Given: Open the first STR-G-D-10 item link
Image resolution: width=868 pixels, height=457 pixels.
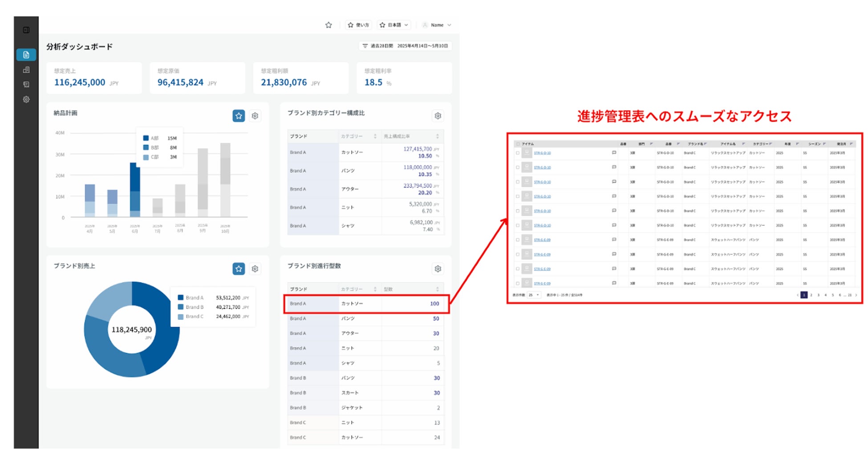Looking at the screenshot, I should point(542,153).
